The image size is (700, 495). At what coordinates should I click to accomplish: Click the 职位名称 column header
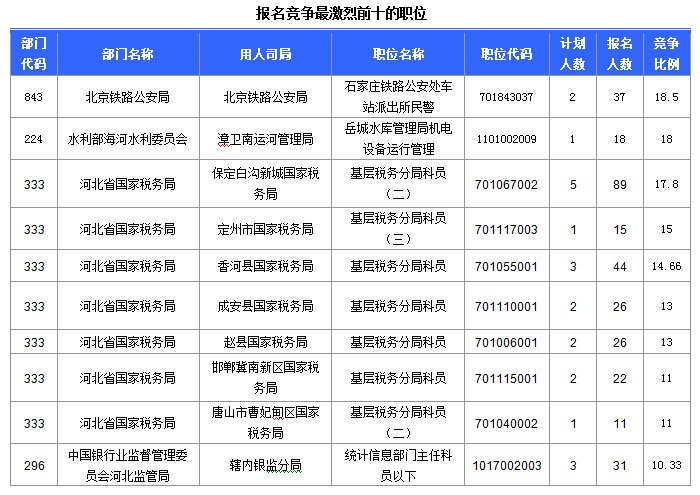pos(398,54)
